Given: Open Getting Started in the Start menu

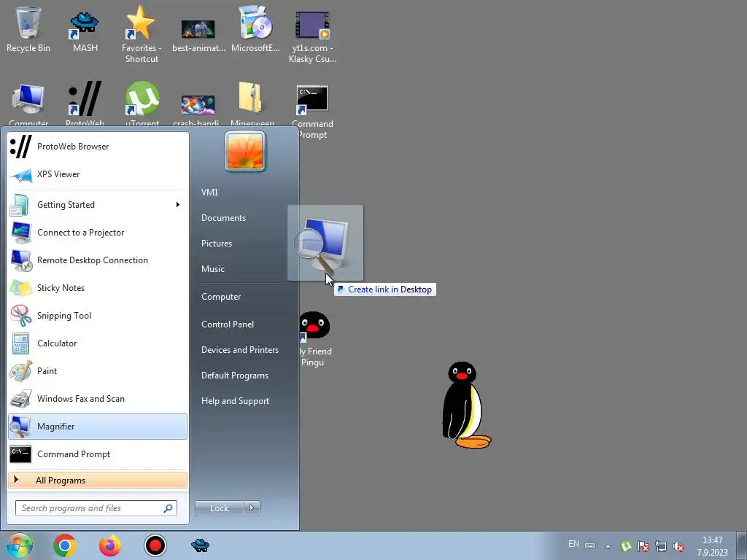Looking at the screenshot, I should click(98, 205).
